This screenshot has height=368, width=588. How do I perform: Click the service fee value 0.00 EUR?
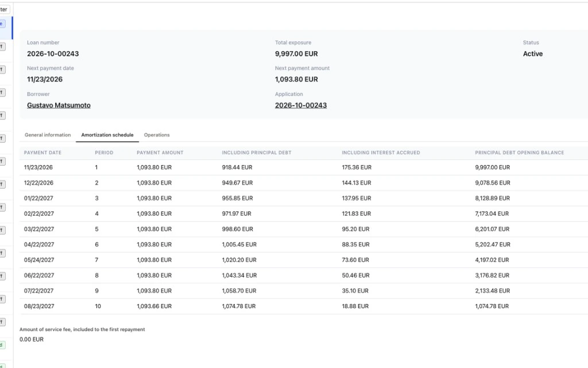[32, 339]
